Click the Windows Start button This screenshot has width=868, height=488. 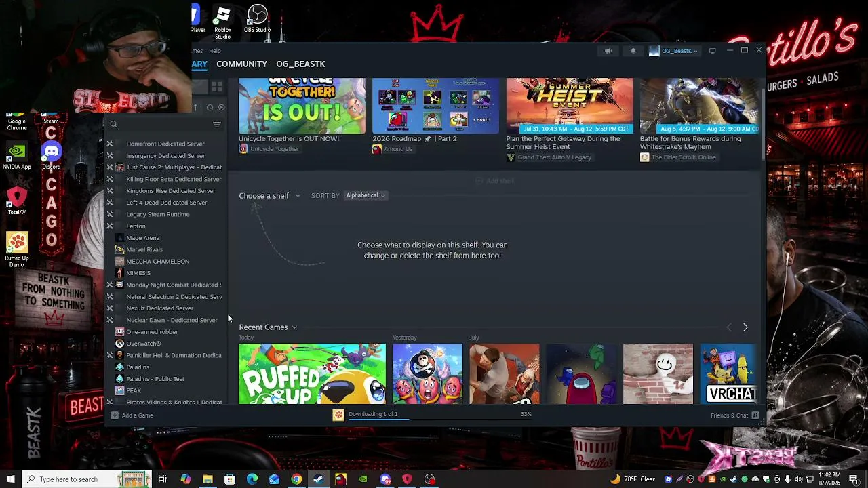click(x=10, y=479)
